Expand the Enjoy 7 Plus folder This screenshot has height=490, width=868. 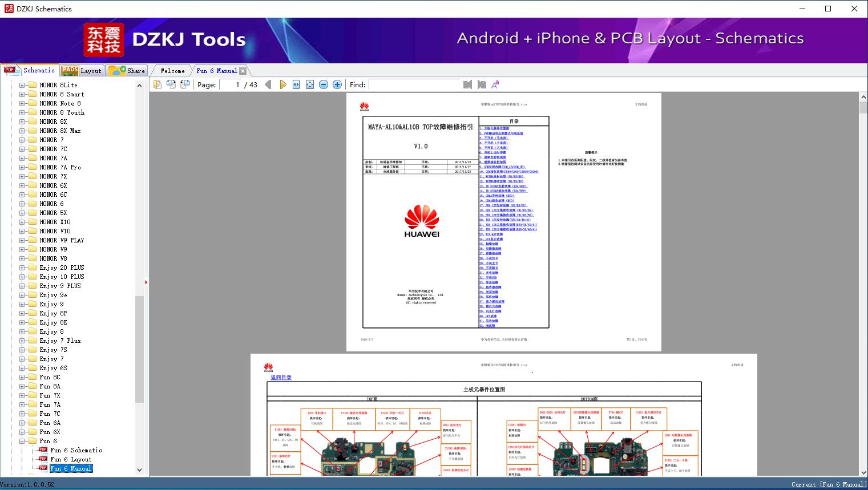pyautogui.click(x=22, y=341)
